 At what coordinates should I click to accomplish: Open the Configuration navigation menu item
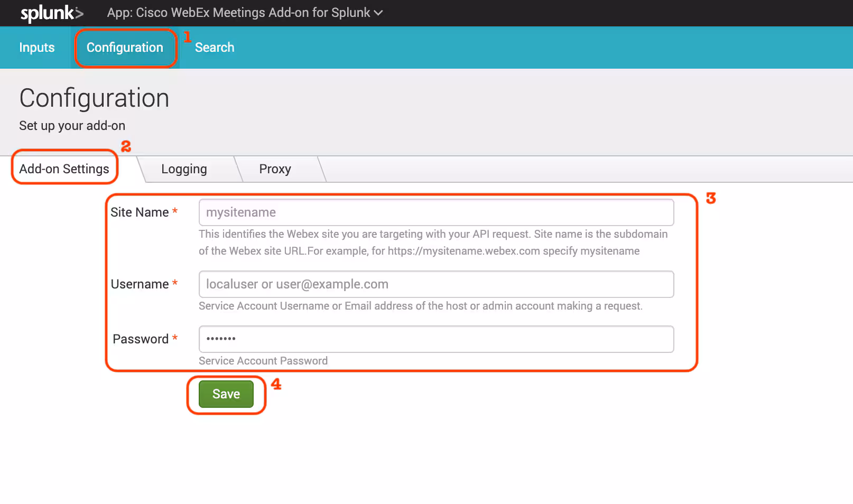(x=125, y=48)
